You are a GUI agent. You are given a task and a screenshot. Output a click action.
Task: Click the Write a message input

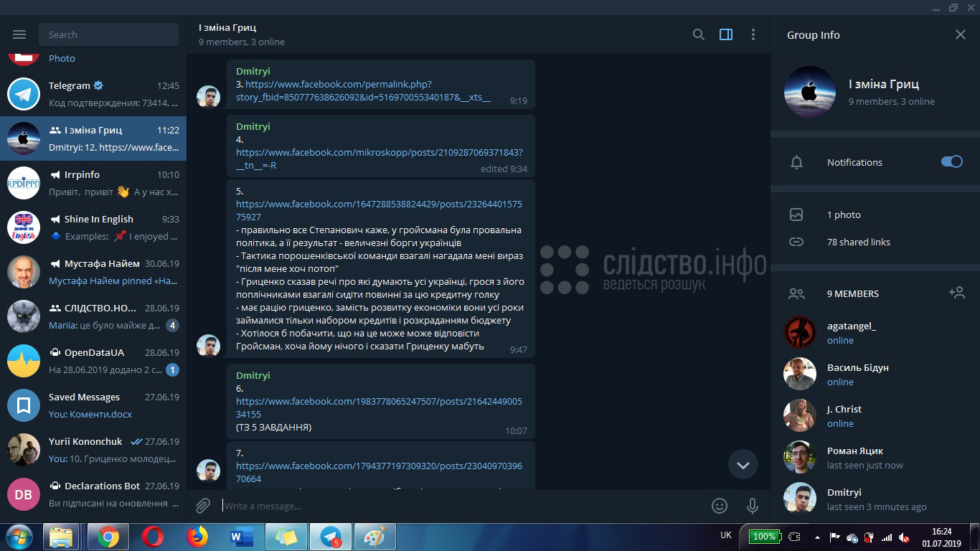click(x=463, y=506)
